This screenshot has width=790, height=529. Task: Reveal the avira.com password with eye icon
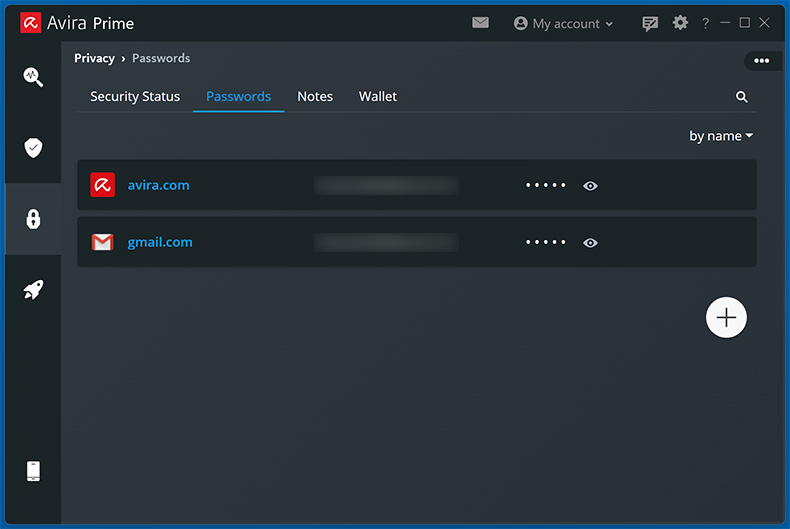[590, 186]
